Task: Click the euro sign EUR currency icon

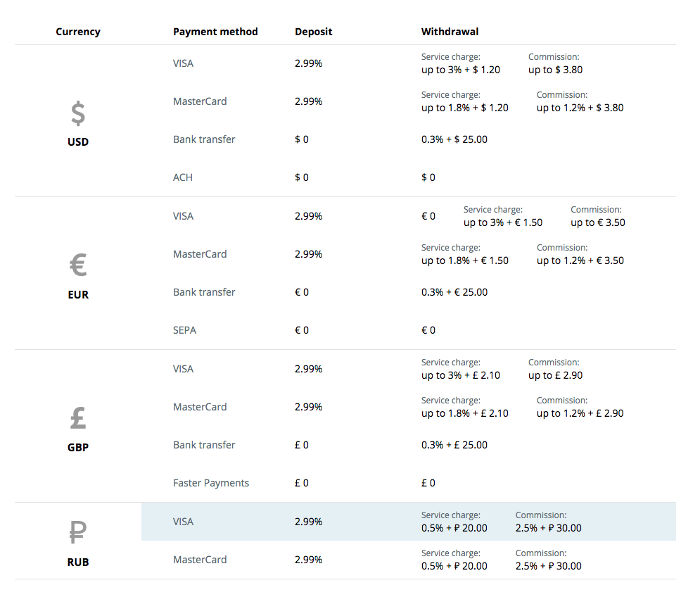Action: [x=78, y=265]
